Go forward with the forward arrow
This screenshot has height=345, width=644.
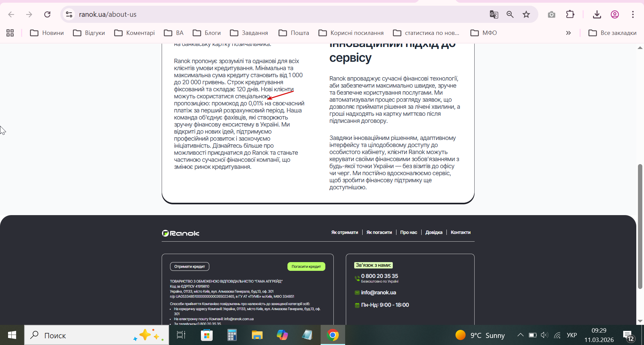[29, 14]
